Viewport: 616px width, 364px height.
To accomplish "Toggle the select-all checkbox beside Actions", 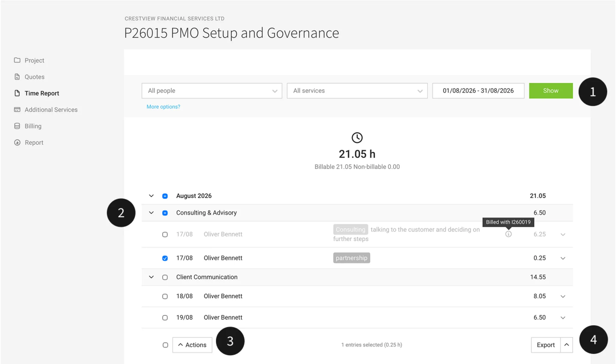I will (165, 345).
